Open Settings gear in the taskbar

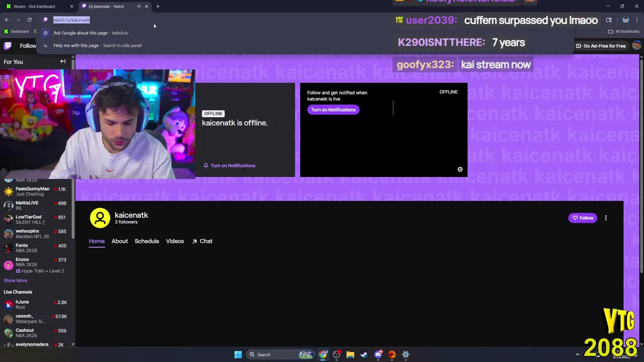coord(406,354)
